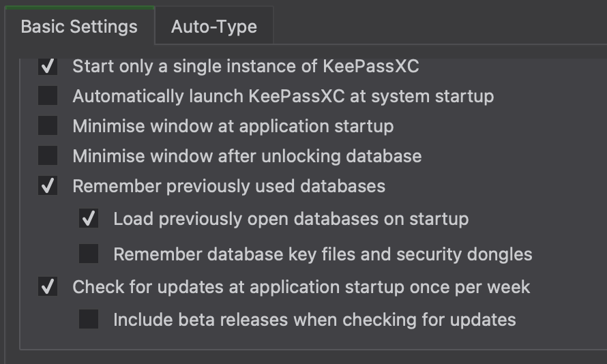Click 'Minimise window after unlocking database' label

click(247, 156)
